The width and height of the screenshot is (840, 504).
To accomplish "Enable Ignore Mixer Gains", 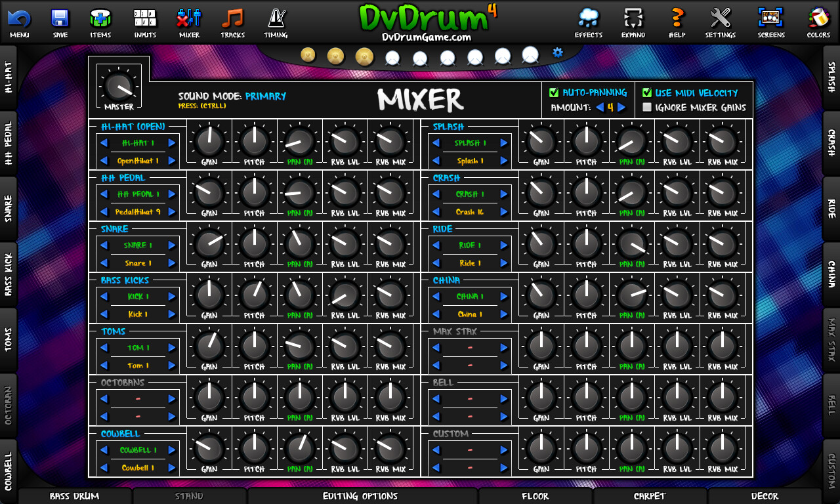I will 647,106.
